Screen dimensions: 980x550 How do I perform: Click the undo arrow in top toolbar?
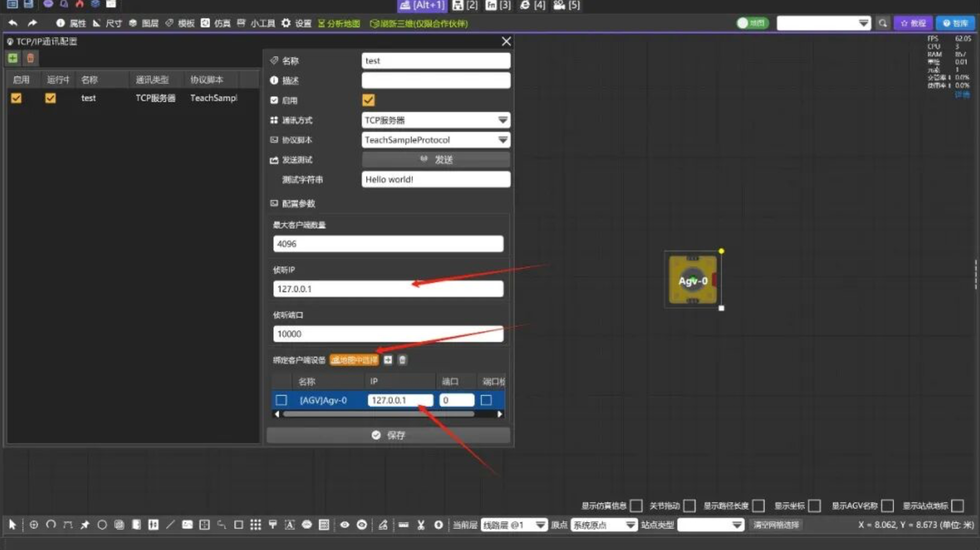[x=13, y=23]
